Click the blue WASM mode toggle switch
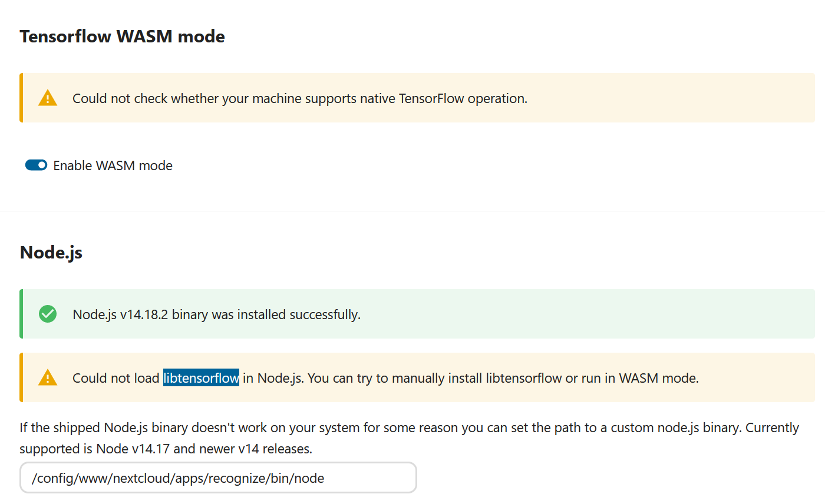 click(x=36, y=165)
